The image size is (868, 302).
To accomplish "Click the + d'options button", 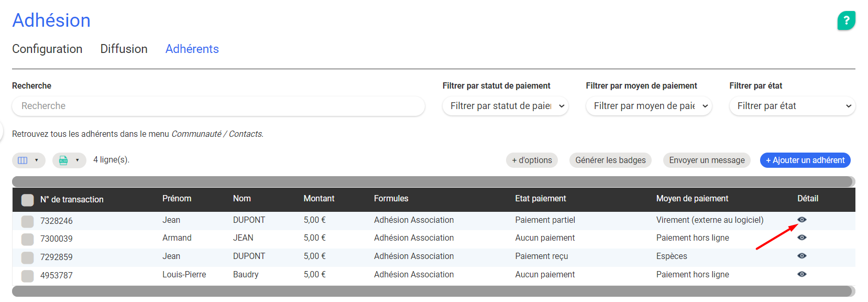I will coord(532,160).
